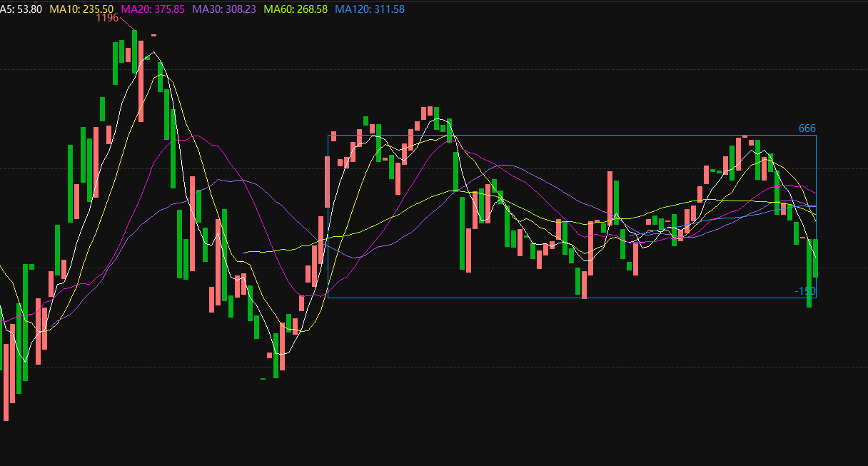
Task: Click the small red candle touching rectangle top right
Action: coord(745,136)
